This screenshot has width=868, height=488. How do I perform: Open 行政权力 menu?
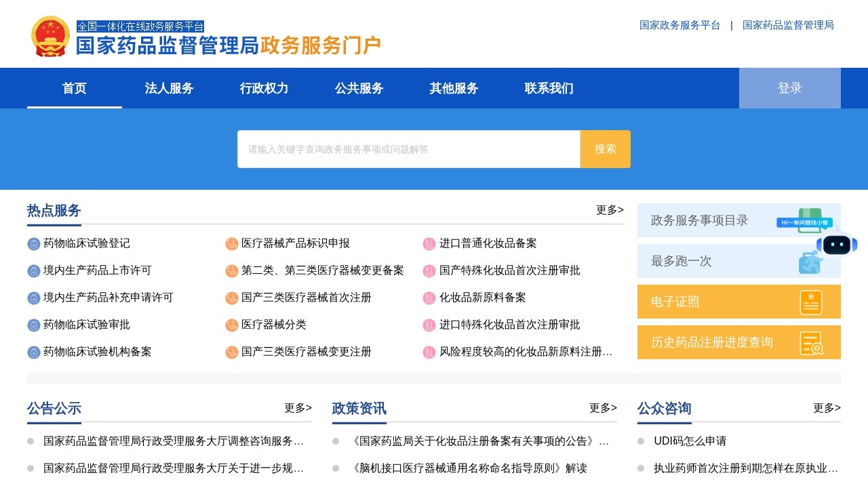(264, 88)
